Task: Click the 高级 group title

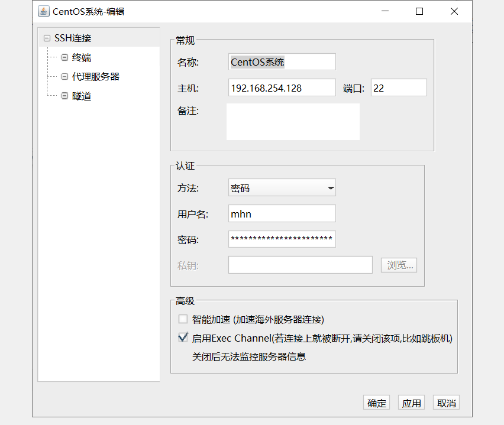Action: point(185,301)
